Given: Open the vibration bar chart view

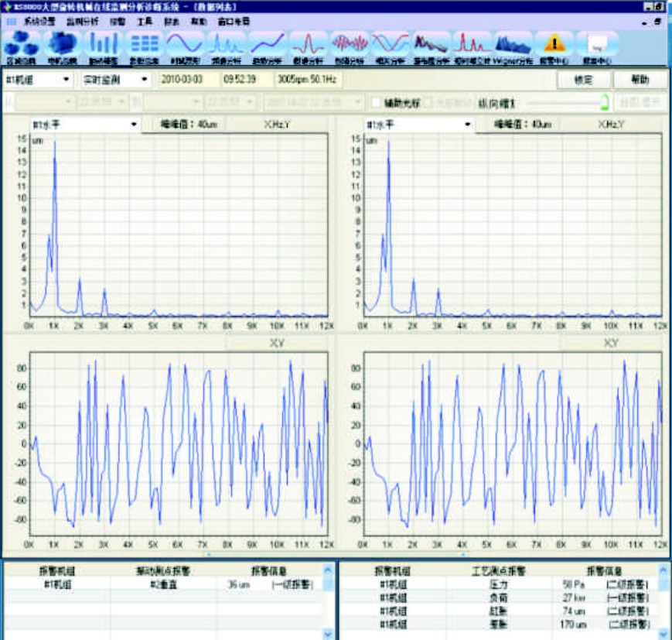Looking at the screenshot, I should 101,45.
